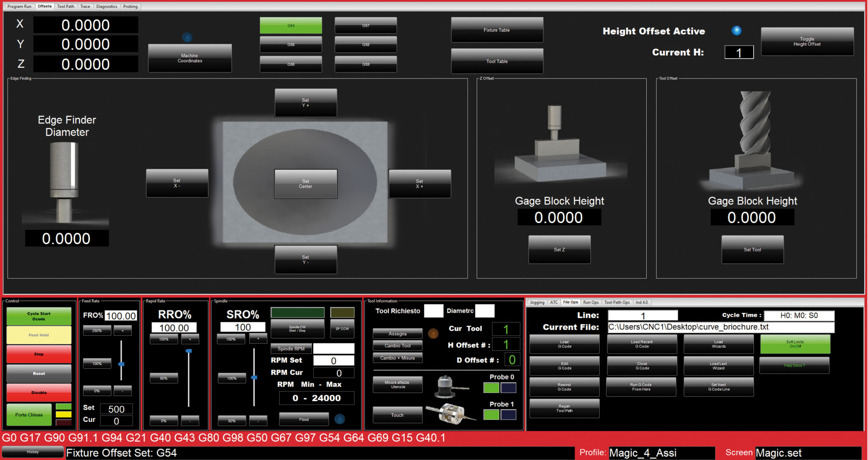Toggle Spindle CW Start / Stop
This screenshot has height=460, width=868.
tap(297, 329)
